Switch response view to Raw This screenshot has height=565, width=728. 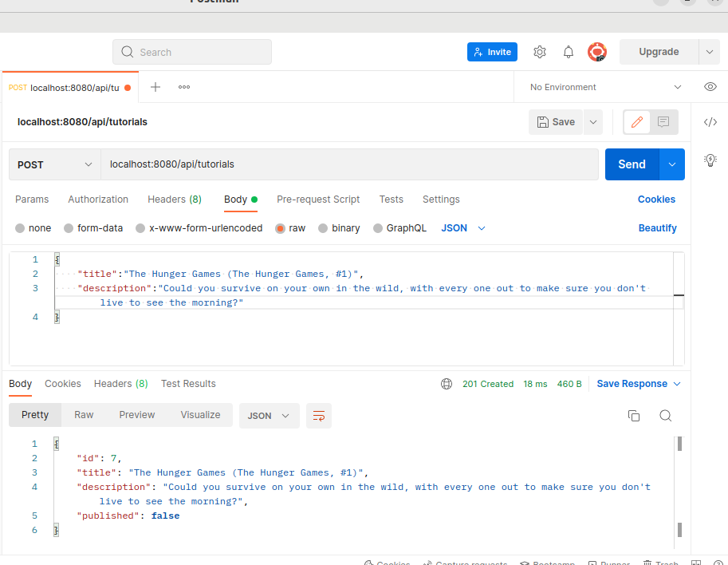(x=84, y=415)
